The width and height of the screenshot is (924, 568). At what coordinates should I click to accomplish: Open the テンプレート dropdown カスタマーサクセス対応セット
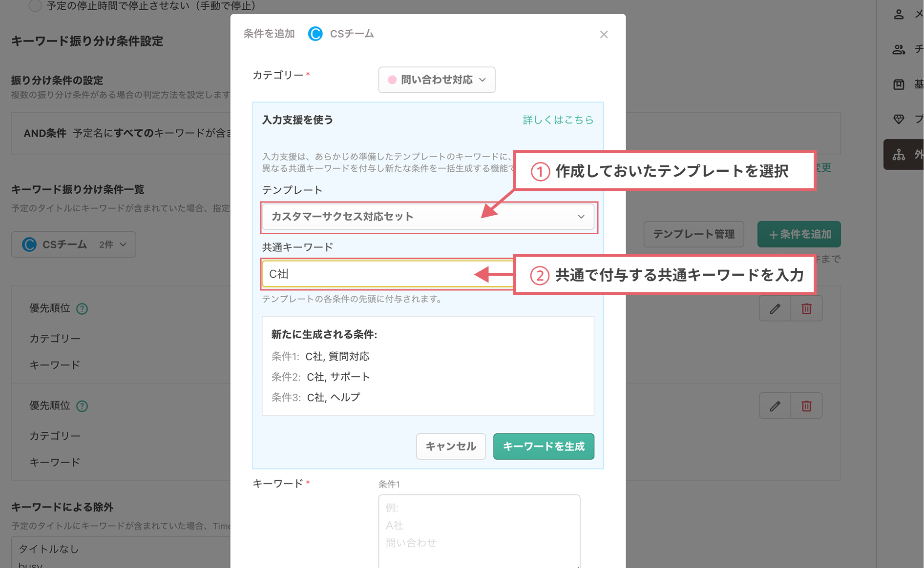(428, 217)
